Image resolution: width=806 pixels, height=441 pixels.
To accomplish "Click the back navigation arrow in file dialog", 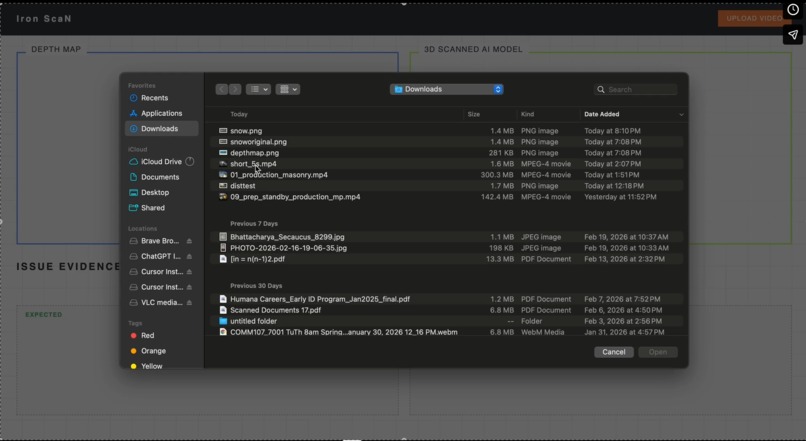I will click(222, 89).
